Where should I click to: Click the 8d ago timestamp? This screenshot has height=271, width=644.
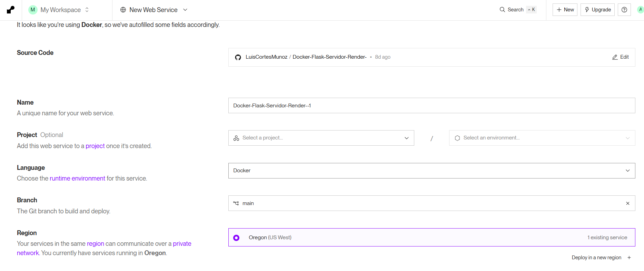coord(383,57)
